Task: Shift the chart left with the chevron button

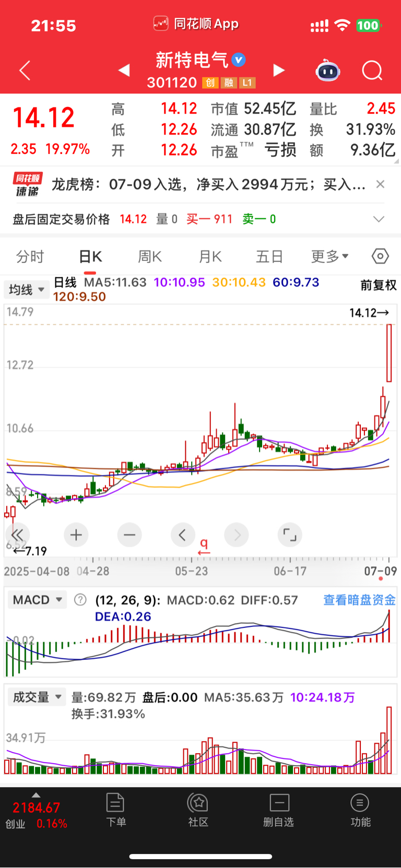Action: [x=183, y=534]
